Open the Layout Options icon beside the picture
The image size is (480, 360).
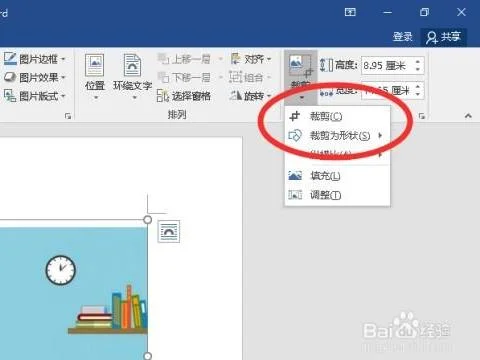tap(169, 231)
